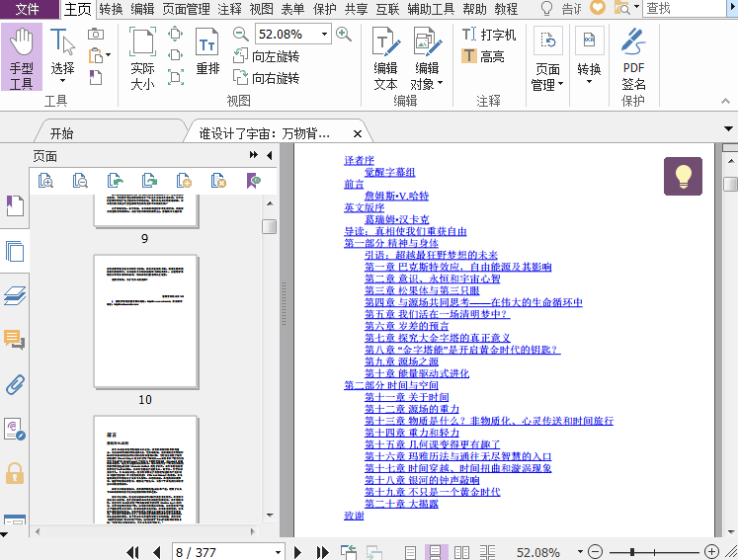Image resolution: width=738 pixels, height=560 pixels.
Task: Click the status bar zoom out minus button
Action: tap(596, 552)
